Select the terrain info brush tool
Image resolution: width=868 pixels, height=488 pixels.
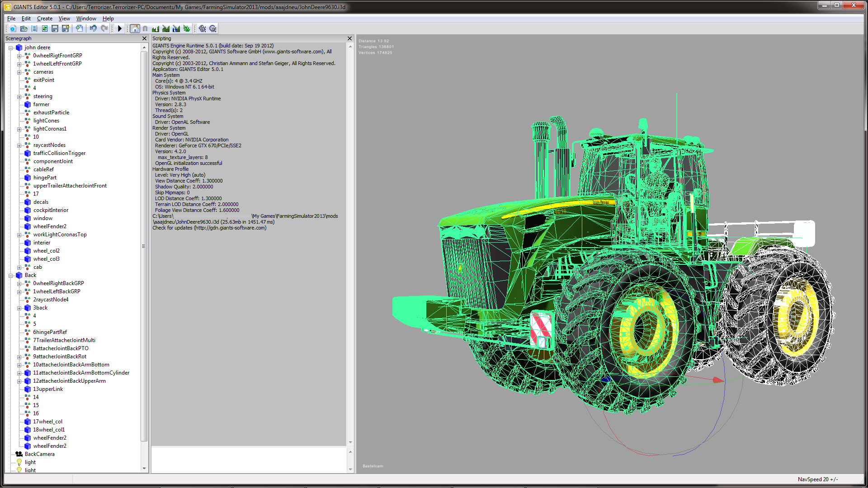(x=176, y=28)
